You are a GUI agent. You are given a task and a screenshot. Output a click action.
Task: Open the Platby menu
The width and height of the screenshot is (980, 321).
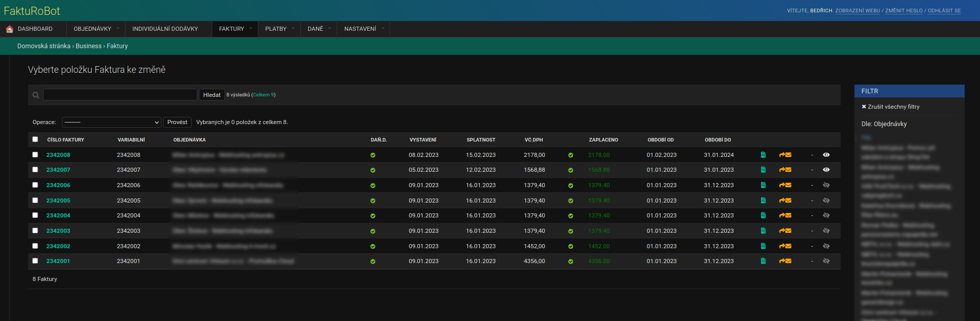click(x=276, y=29)
